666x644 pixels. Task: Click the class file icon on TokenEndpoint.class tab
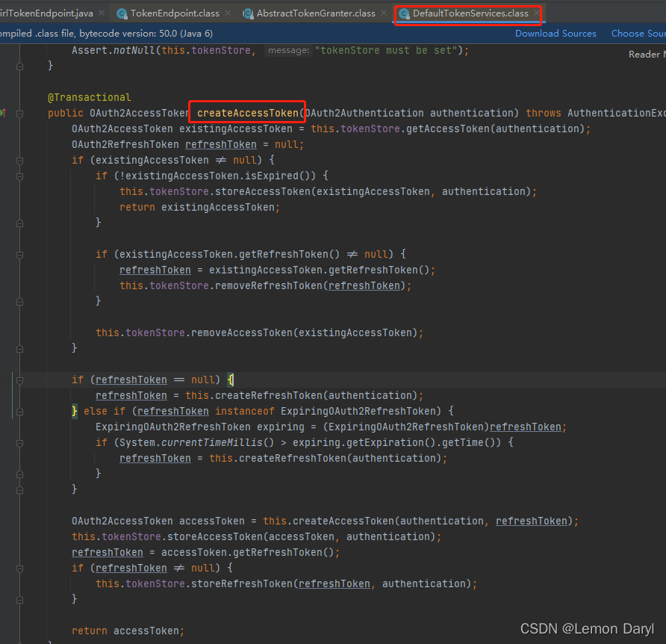122,14
